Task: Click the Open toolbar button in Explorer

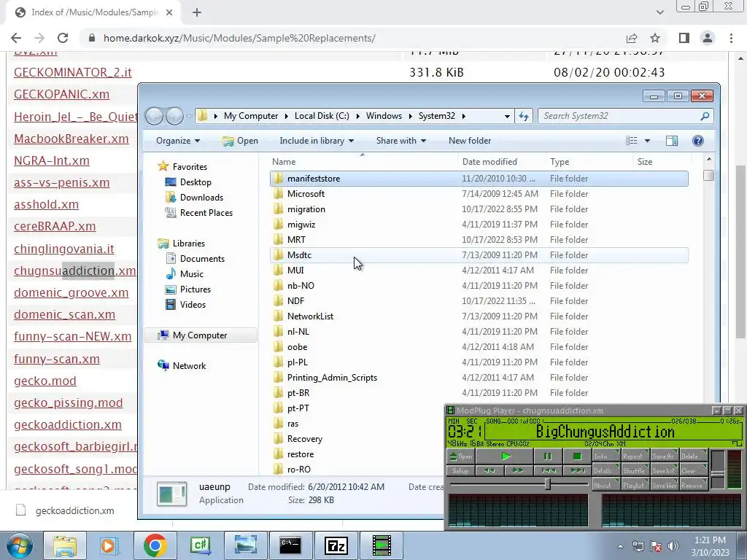Action: click(x=241, y=141)
